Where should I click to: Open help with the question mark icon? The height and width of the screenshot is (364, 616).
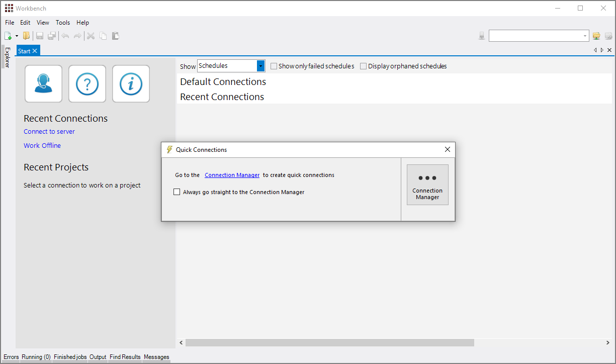point(87,83)
